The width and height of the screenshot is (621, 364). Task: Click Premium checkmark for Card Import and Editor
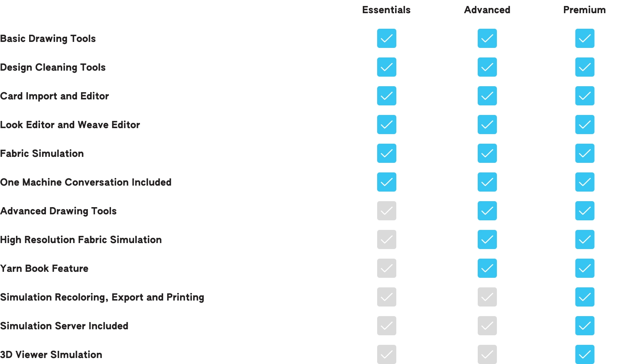click(584, 96)
